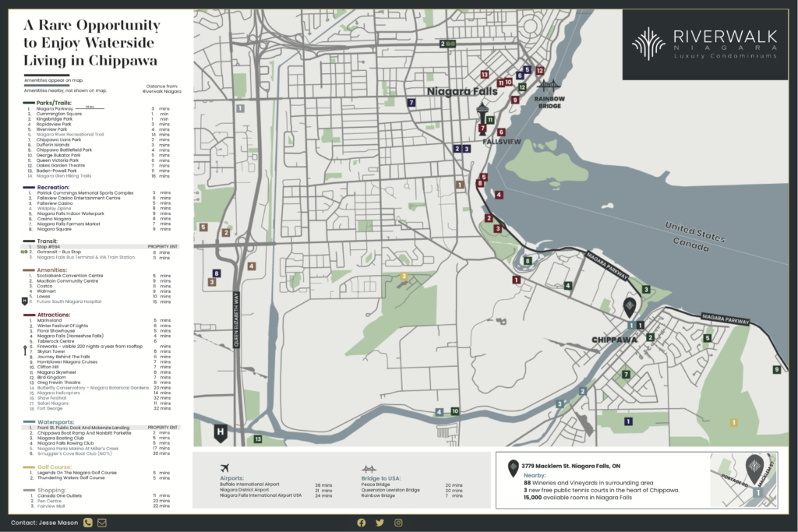This screenshot has height=532, width=798.
Task: Select Niagara Boating Club entry
Action: [61, 438]
